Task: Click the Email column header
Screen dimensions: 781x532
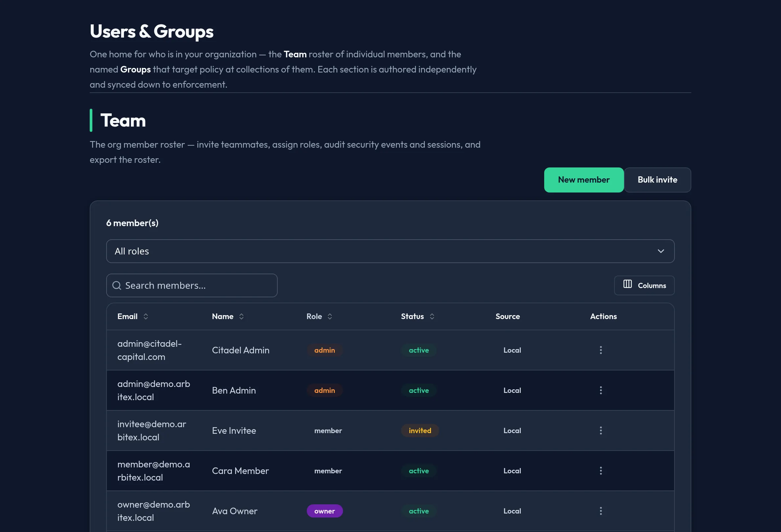Action: (x=127, y=316)
